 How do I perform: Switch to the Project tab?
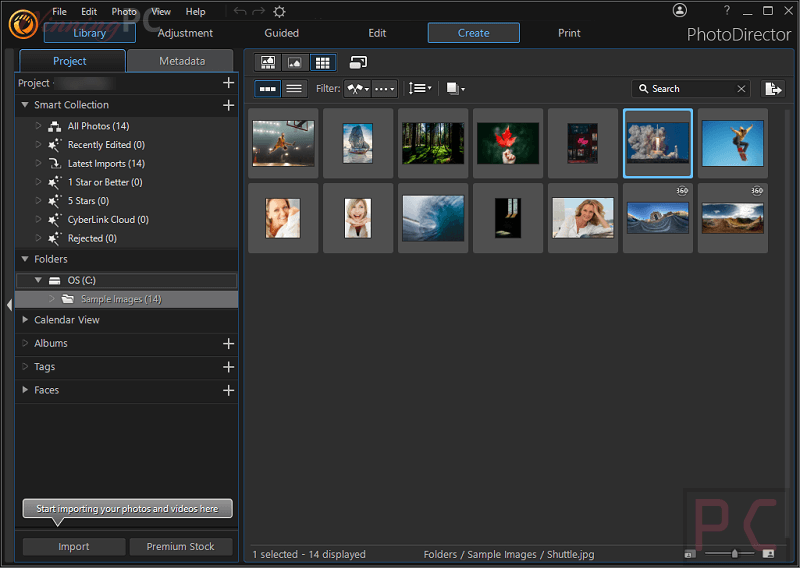point(70,61)
